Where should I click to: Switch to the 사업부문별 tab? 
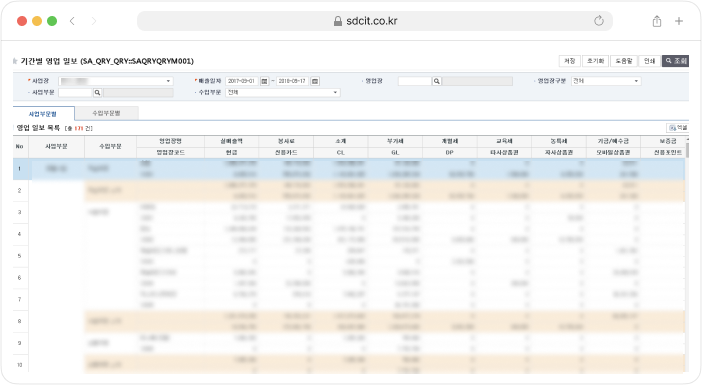(43, 114)
